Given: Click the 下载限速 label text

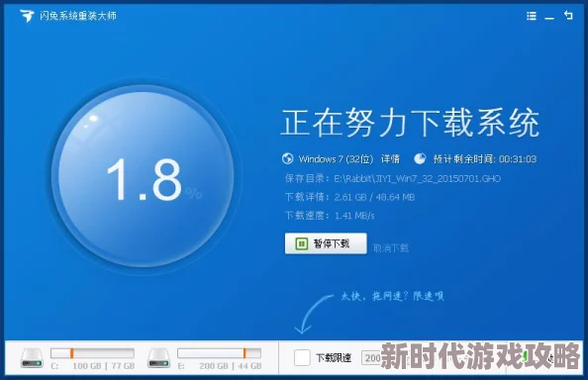Looking at the screenshot, I should click(334, 358).
